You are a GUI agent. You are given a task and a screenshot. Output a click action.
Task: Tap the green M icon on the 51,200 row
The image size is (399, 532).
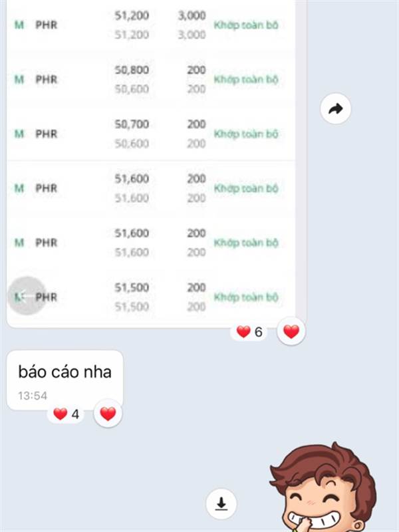pos(19,25)
